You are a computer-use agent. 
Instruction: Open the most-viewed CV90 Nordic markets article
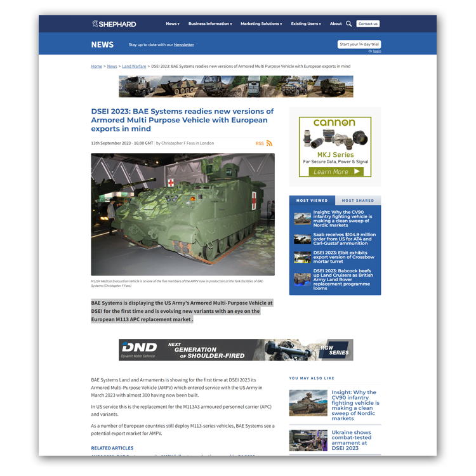tap(343, 218)
